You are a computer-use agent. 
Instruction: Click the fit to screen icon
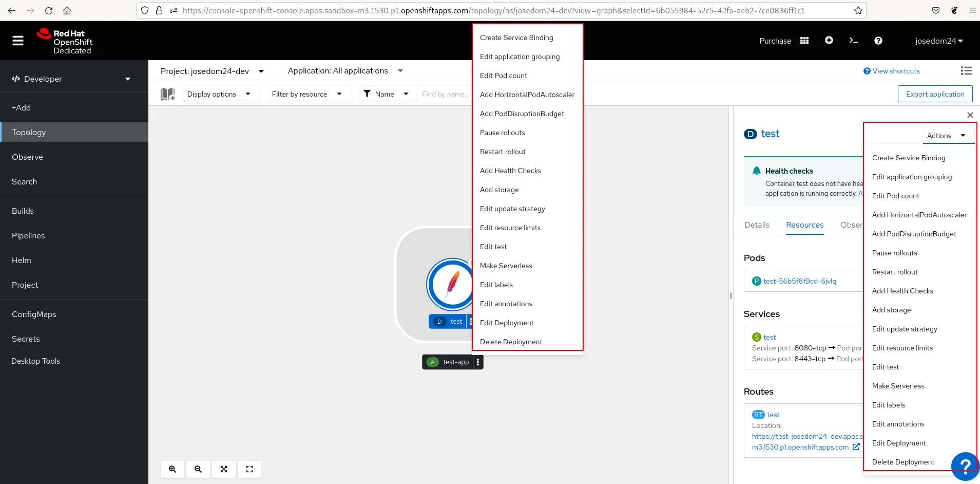[224, 469]
